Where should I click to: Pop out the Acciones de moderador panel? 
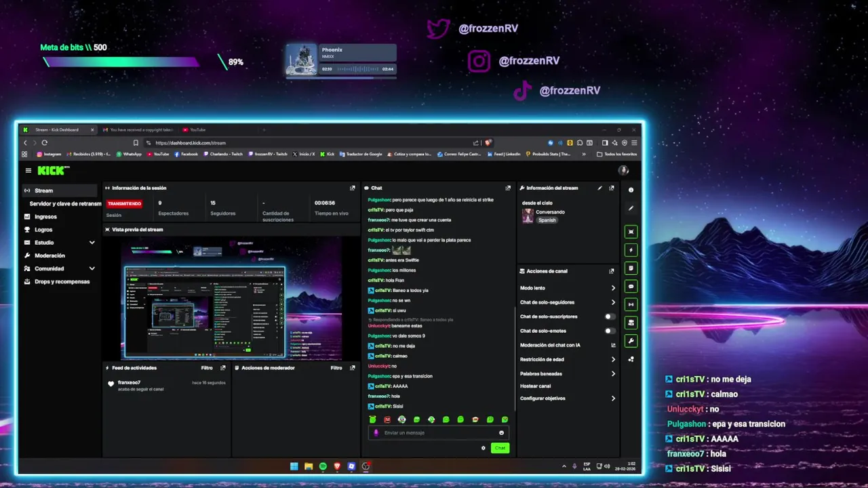coord(353,368)
